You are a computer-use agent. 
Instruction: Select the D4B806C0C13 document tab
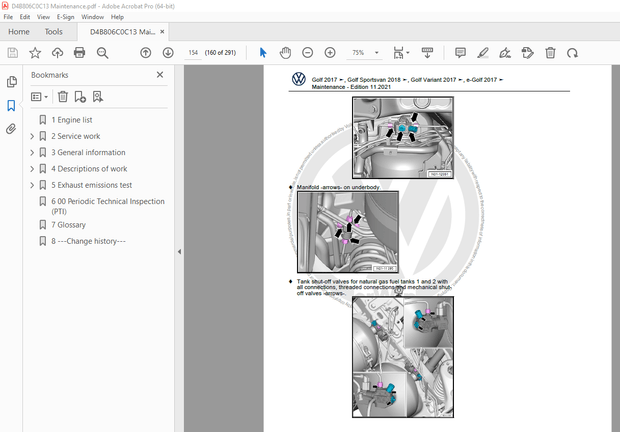[x=122, y=32]
